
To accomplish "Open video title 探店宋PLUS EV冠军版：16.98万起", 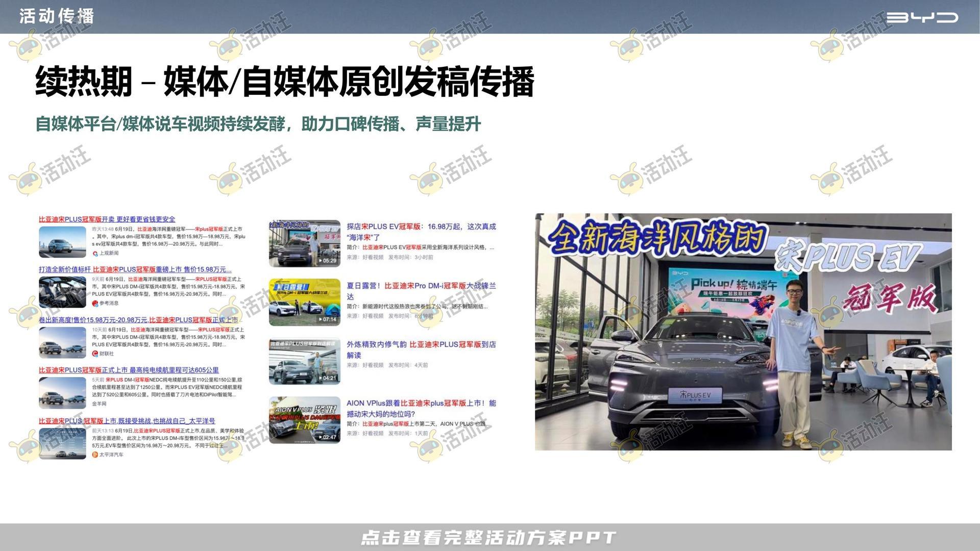I will (421, 232).
